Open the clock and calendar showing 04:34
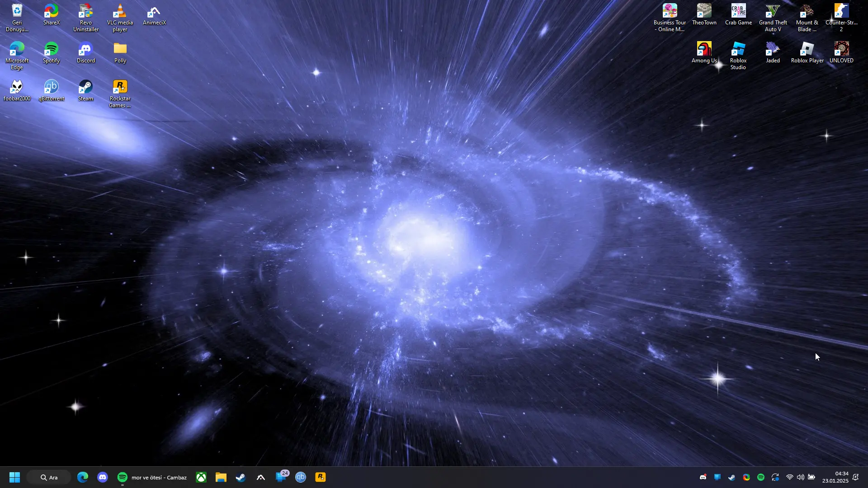Viewport: 868px width, 488px height. [835, 477]
